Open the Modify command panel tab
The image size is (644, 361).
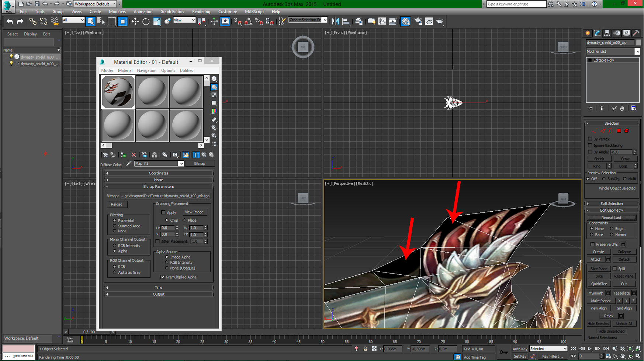[x=598, y=33]
